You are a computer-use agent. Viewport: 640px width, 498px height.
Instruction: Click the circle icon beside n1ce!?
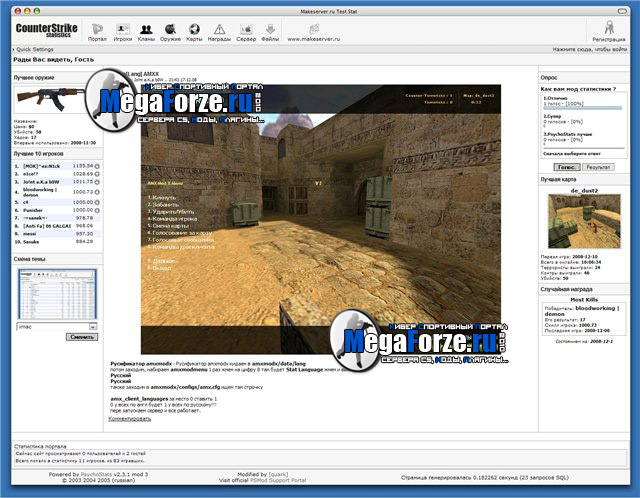(x=97, y=174)
